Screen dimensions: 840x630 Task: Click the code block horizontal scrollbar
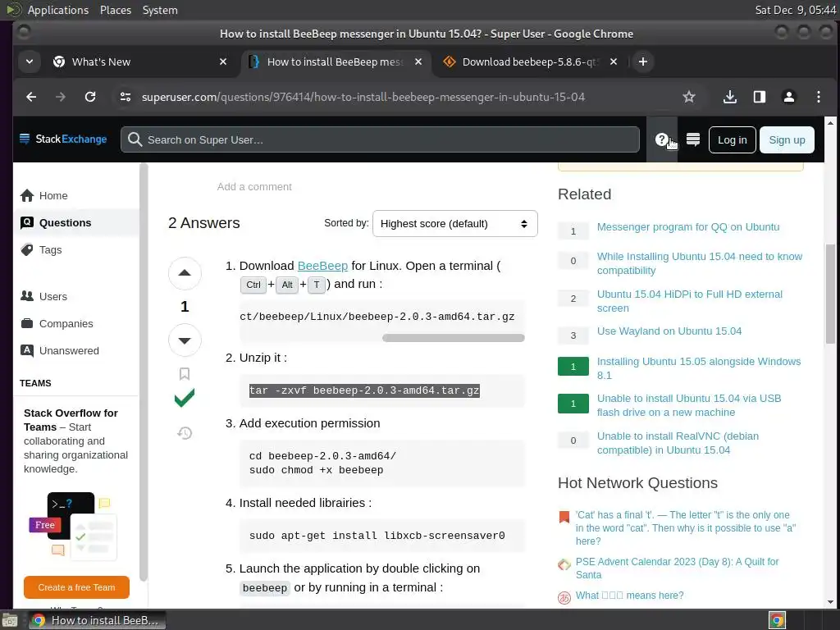coord(453,337)
